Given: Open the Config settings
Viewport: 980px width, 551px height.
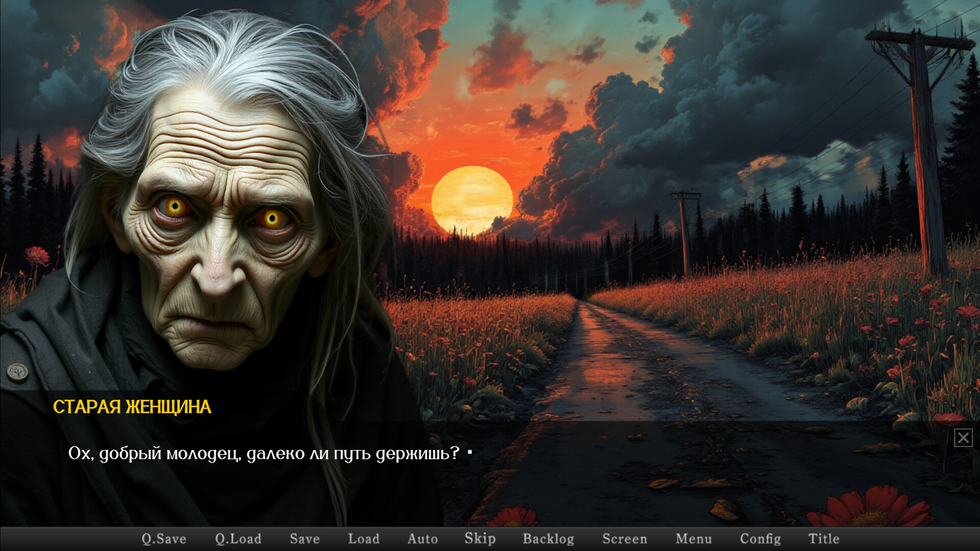Looking at the screenshot, I should click(760, 539).
